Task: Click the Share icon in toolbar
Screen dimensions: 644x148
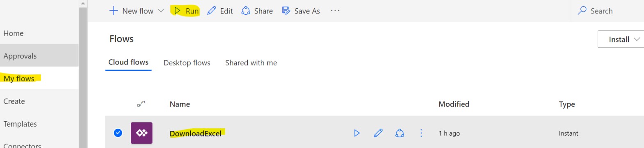Action: (x=246, y=11)
